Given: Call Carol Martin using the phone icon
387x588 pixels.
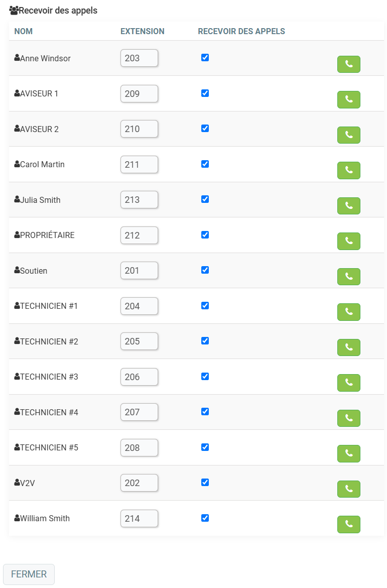Looking at the screenshot, I should coord(348,170).
